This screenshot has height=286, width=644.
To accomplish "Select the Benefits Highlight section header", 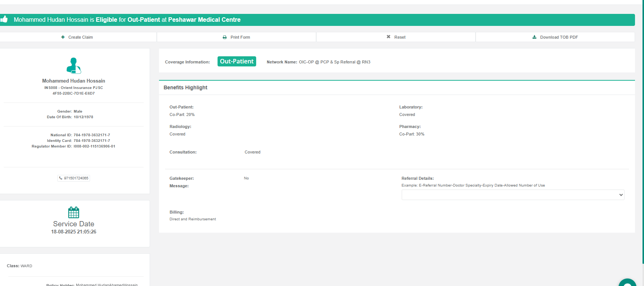I will click(185, 87).
